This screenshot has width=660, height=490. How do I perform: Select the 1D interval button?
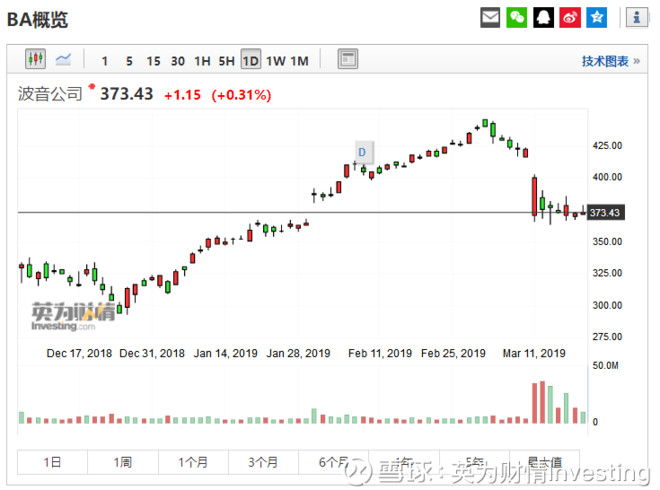pyautogui.click(x=251, y=59)
